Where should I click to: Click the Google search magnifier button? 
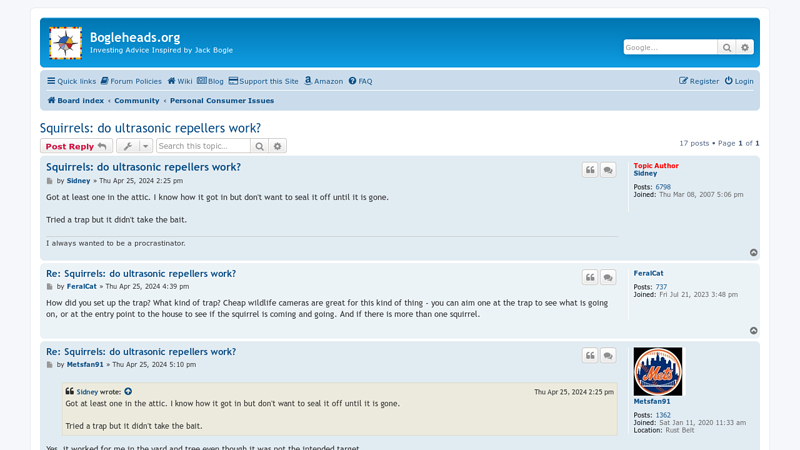(727, 47)
